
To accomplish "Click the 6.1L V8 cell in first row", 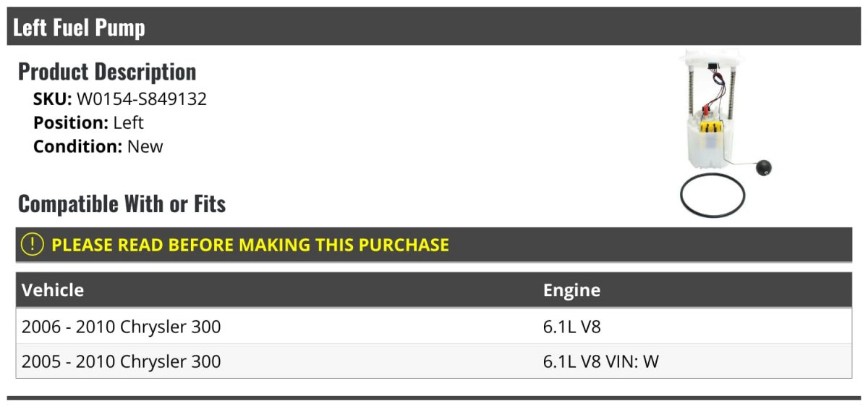I will click(572, 327).
